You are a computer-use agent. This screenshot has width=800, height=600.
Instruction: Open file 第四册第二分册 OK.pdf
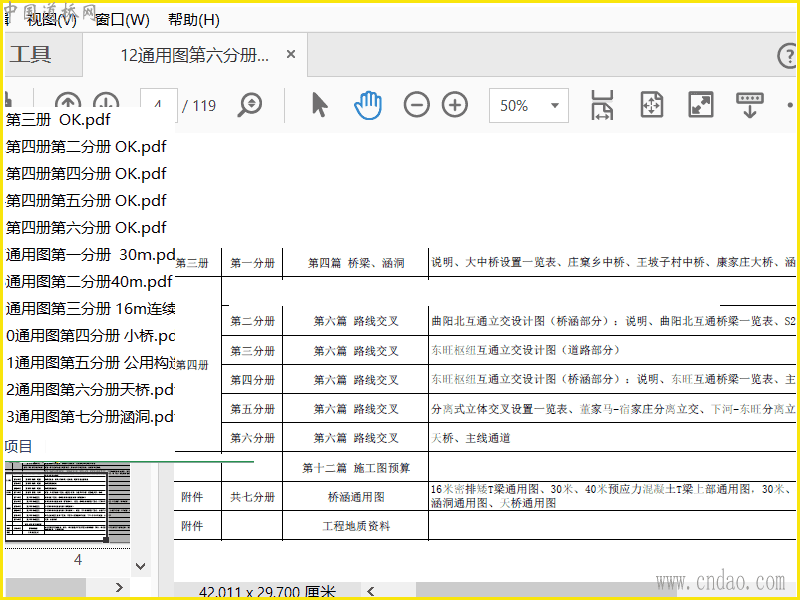click(86, 146)
